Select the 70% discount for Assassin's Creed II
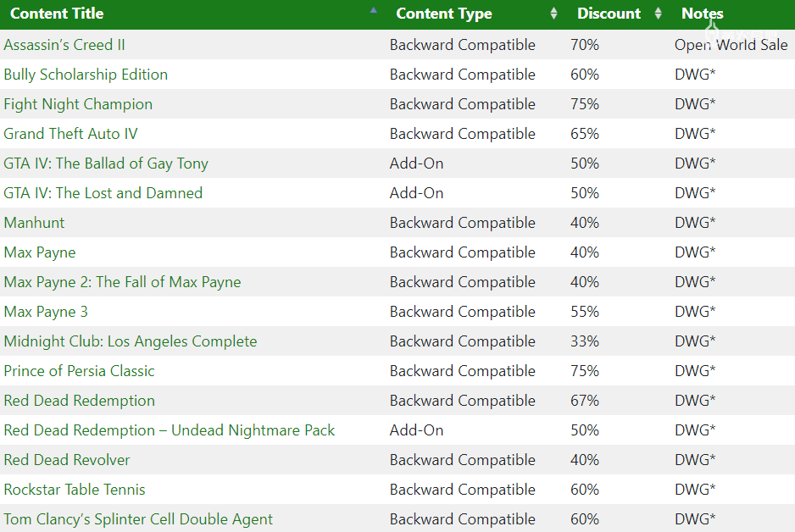795x532 pixels. tap(585, 45)
